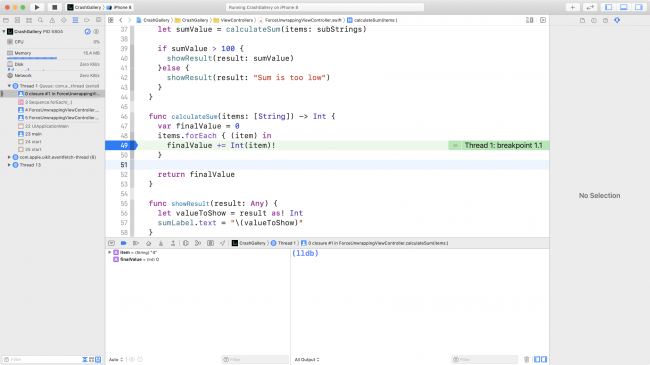Open the report navigator icon
The image size is (650, 365).
click(x=98, y=20)
